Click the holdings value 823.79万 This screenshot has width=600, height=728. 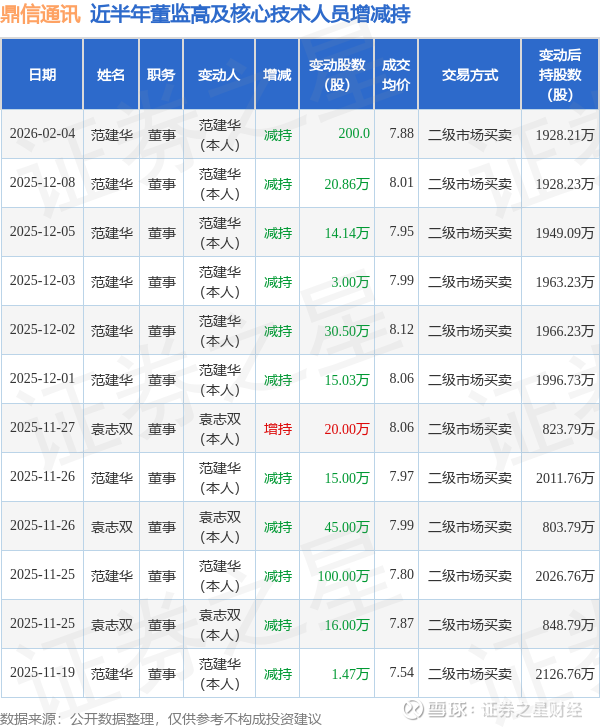[x=568, y=429]
